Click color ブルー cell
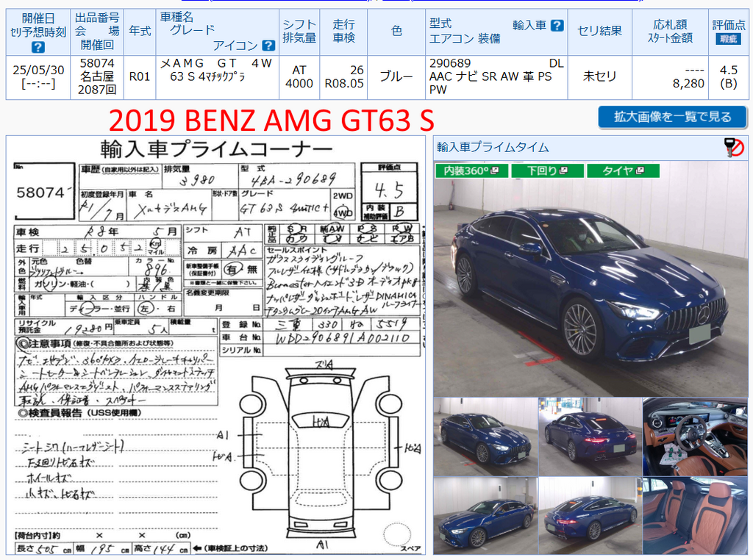 click(396, 76)
